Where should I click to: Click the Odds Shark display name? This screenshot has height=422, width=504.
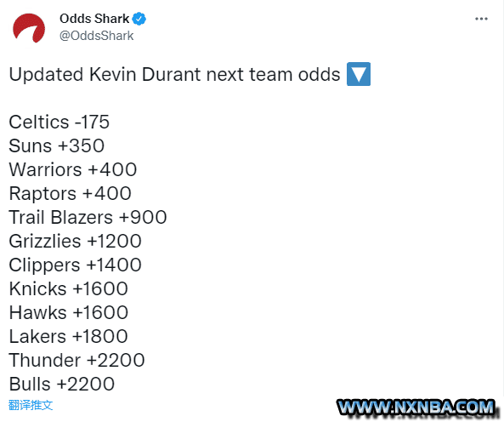click(94, 19)
